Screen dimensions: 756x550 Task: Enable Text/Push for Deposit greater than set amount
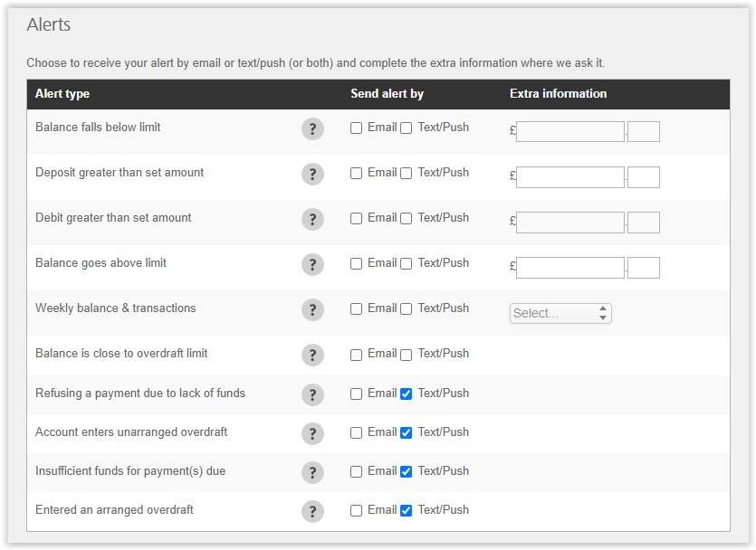(x=406, y=174)
